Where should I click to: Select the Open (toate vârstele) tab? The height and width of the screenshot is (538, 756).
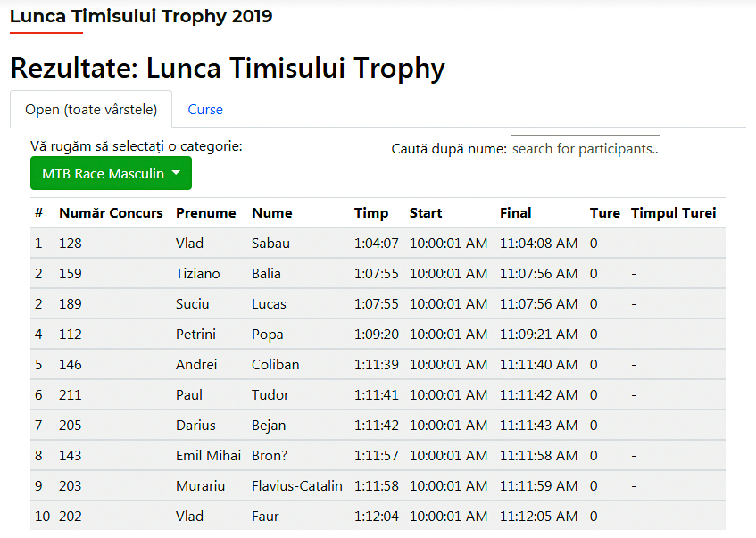pyautogui.click(x=91, y=110)
